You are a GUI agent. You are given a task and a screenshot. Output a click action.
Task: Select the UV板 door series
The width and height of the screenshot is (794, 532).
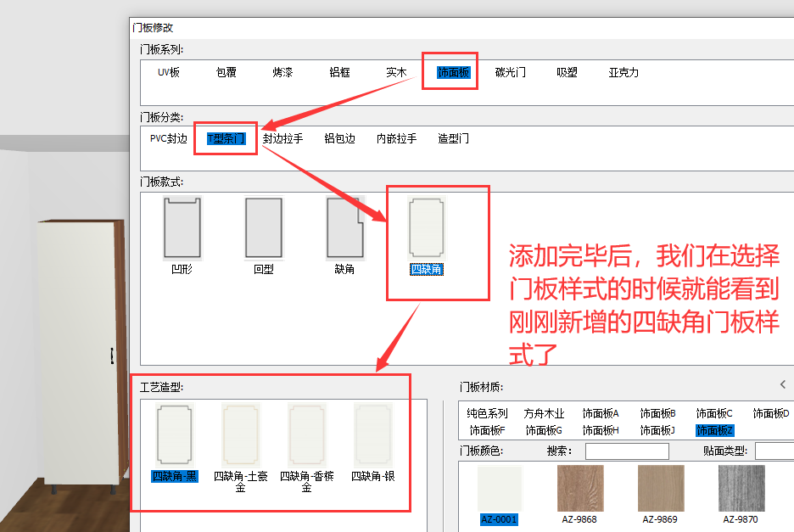tap(169, 72)
